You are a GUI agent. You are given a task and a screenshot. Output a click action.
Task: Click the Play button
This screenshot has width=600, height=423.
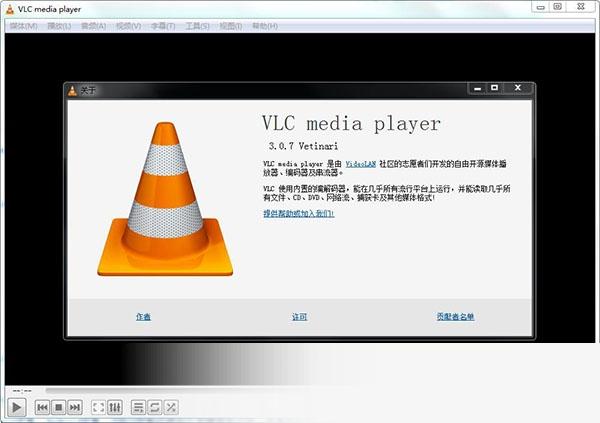16,407
